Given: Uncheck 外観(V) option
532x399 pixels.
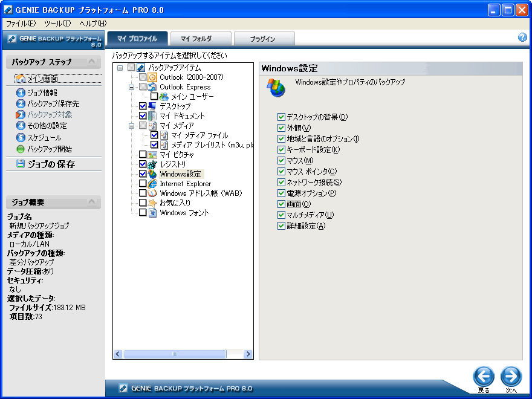Looking at the screenshot, I should click(281, 128).
